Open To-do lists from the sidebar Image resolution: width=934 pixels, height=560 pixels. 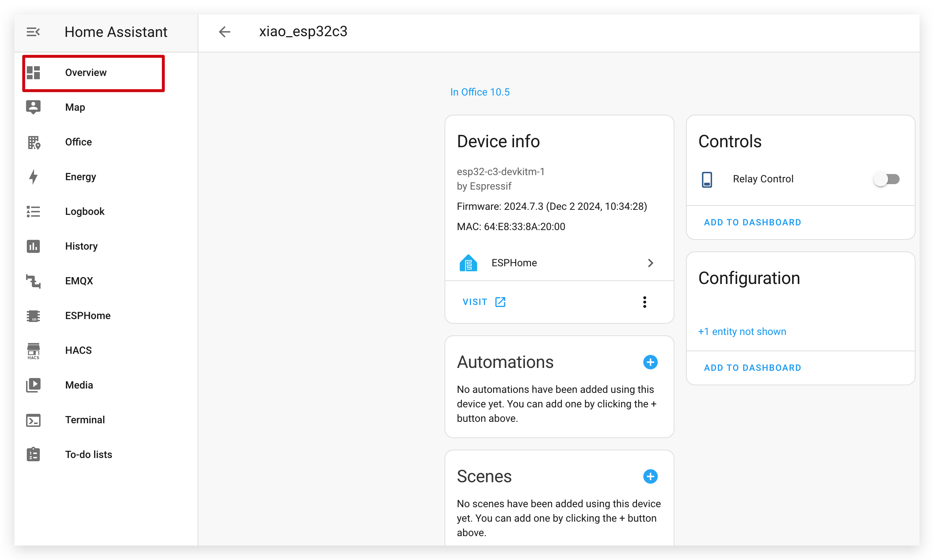pyautogui.click(x=106, y=455)
